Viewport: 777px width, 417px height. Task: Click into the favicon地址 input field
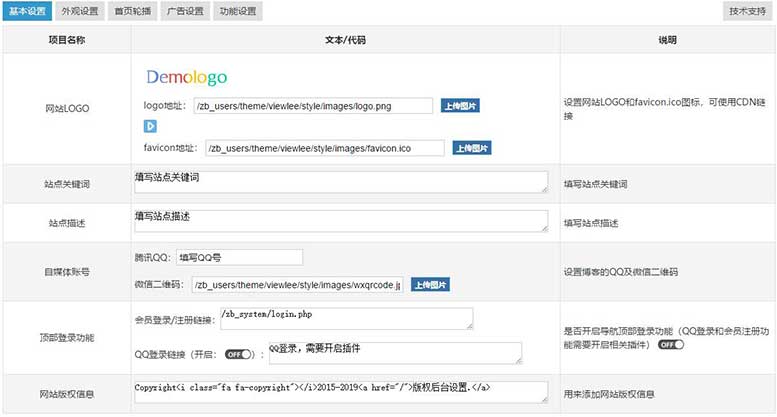pyautogui.click(x=323, y=148)
